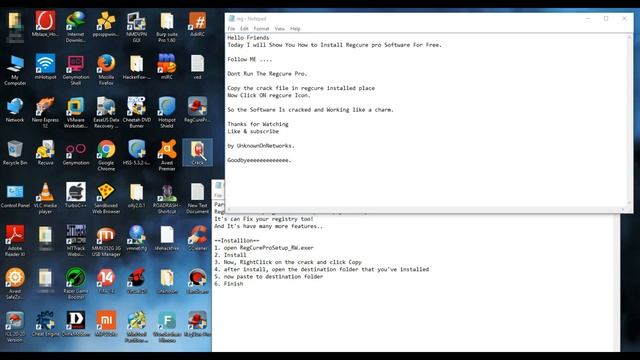The width and height of the screenshot is (640, 360).
Task: Select the My Computer desktop icon
Action: pos(15,70)
